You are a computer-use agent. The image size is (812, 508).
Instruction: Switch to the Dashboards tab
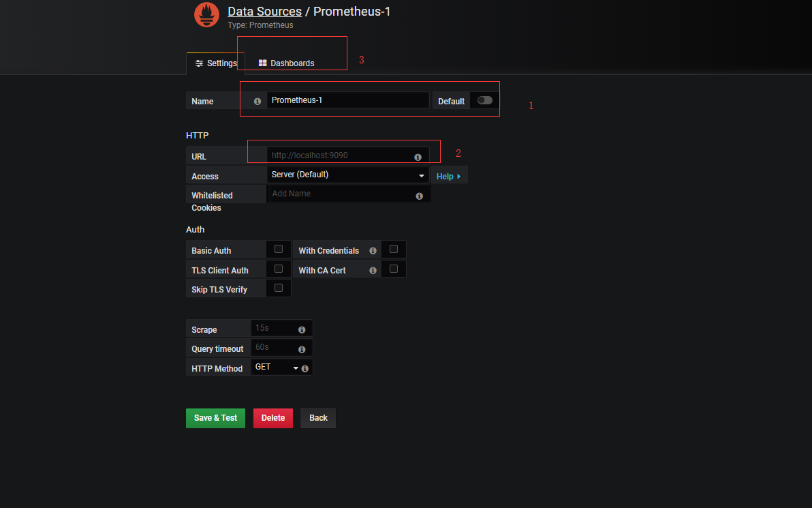[x=287, y=63]
